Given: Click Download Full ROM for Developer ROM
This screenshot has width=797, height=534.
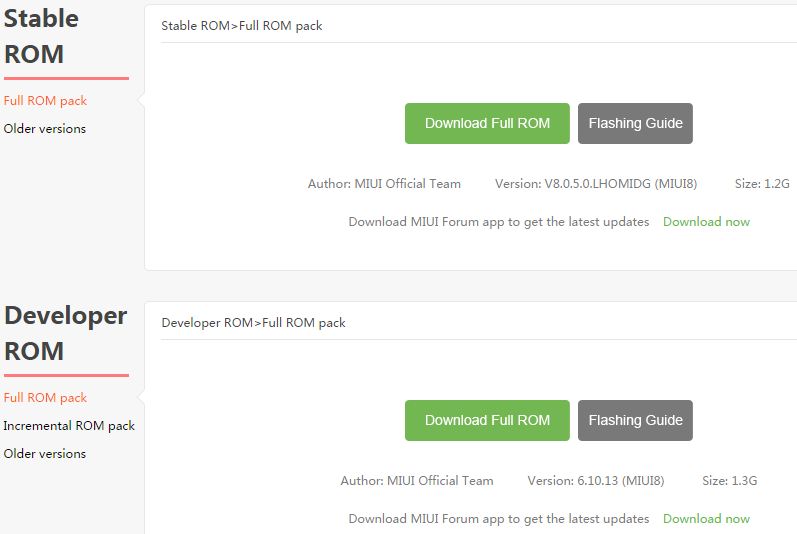Looking at the screenshot, I should pos(487,421).
